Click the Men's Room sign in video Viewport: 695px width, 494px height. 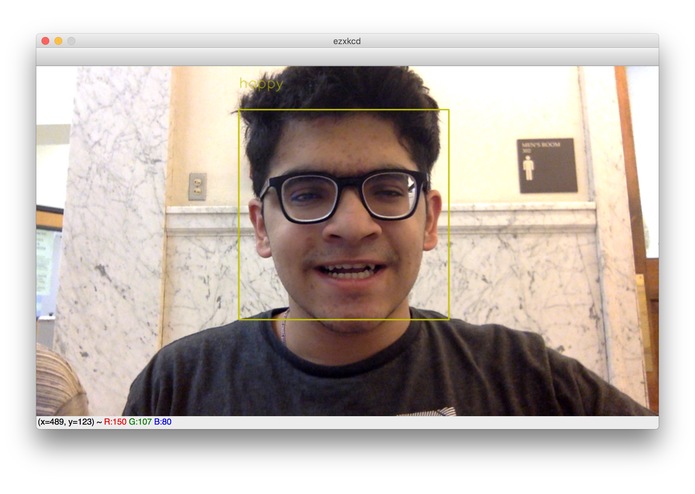click(547, 165)
